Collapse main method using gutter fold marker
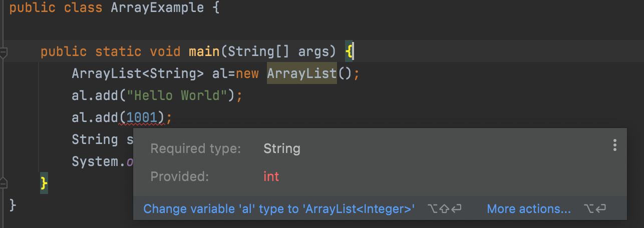 click(3, 51)
